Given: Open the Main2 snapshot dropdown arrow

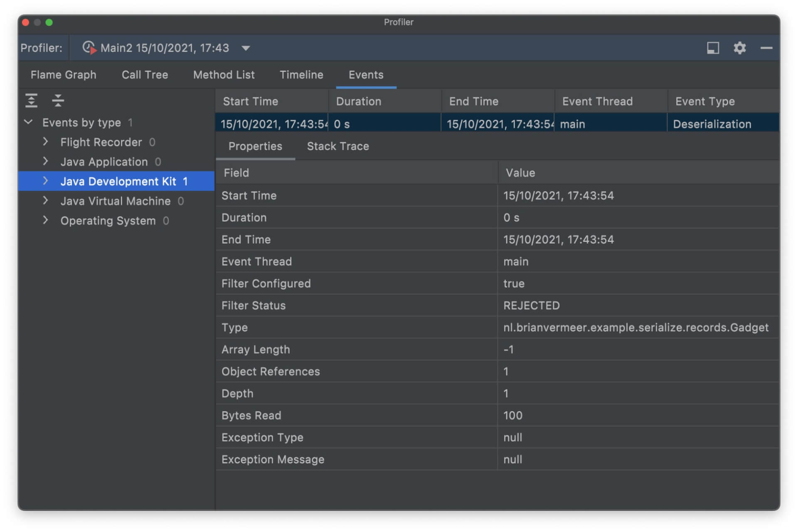Looking at the screenshot, I should click(x=246, y=48).
